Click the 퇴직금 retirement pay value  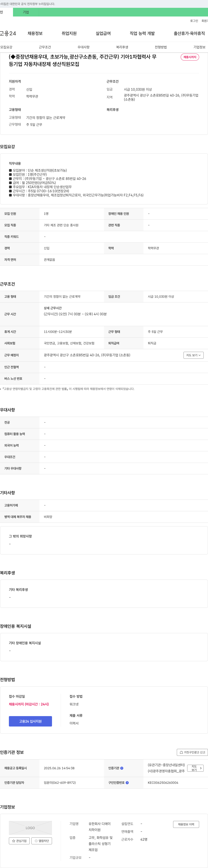(152, 343)
